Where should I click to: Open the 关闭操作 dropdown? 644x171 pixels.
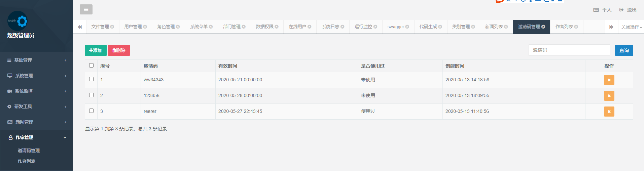(631, 27)
